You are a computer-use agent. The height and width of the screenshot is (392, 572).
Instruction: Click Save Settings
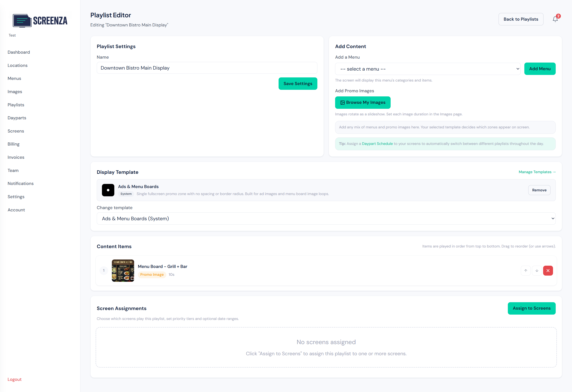coord(298,83)
